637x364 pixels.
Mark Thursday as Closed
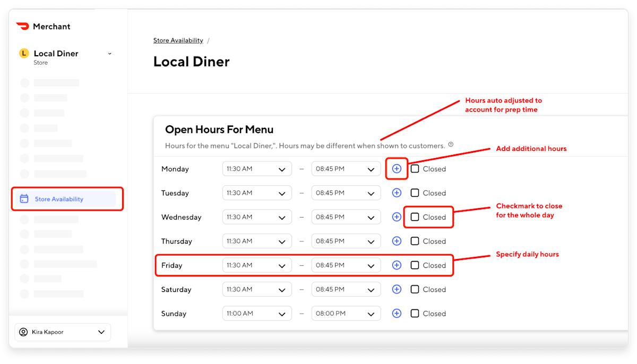(415, 241)
